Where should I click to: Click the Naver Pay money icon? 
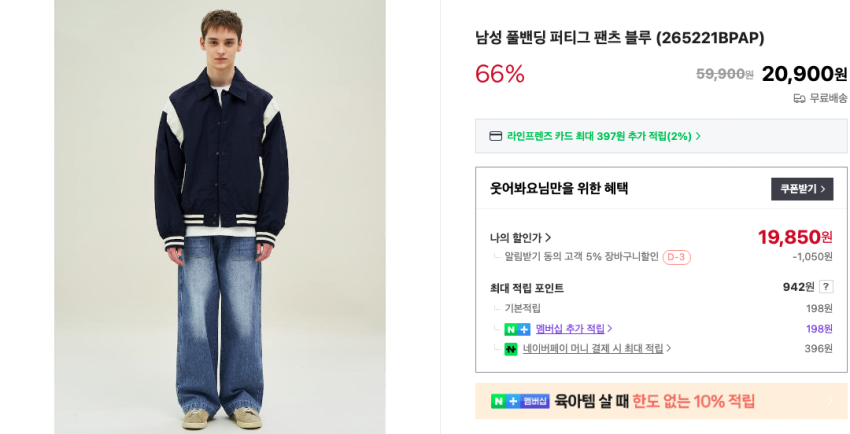(511, 349)
